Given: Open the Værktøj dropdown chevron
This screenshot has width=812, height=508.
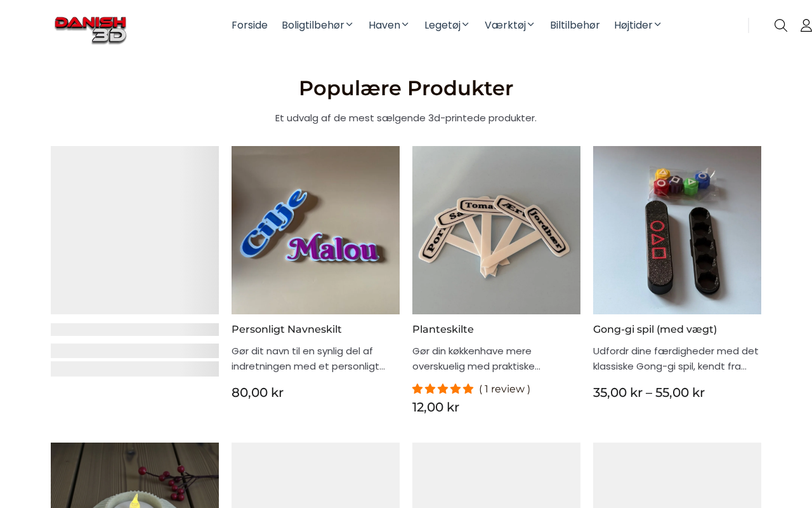Looking at the screenshot, I should click(x=531, y=25).
